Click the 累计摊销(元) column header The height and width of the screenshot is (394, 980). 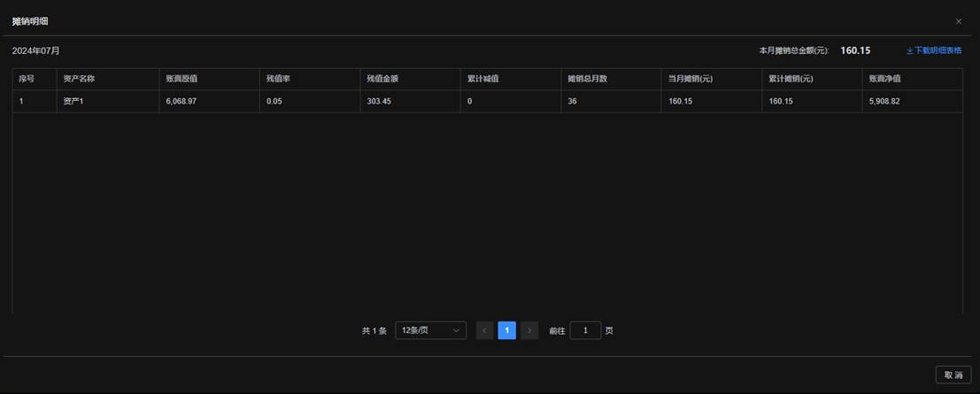pyautogui.click(x=791, y=79)
